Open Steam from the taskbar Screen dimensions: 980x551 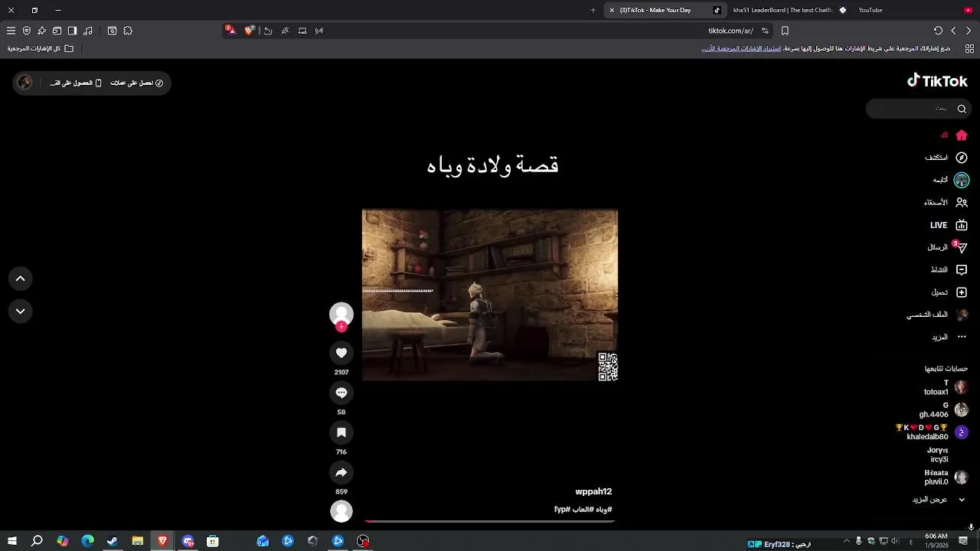(x=113, y=541)
